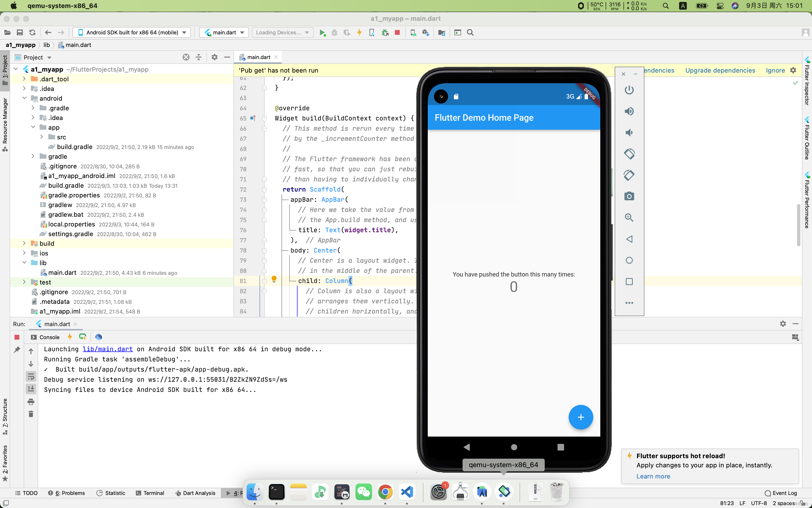This screenshot has height=508, width=812.
Task: Toggle the 7: Structure tool window
Action: click(5, 417)
